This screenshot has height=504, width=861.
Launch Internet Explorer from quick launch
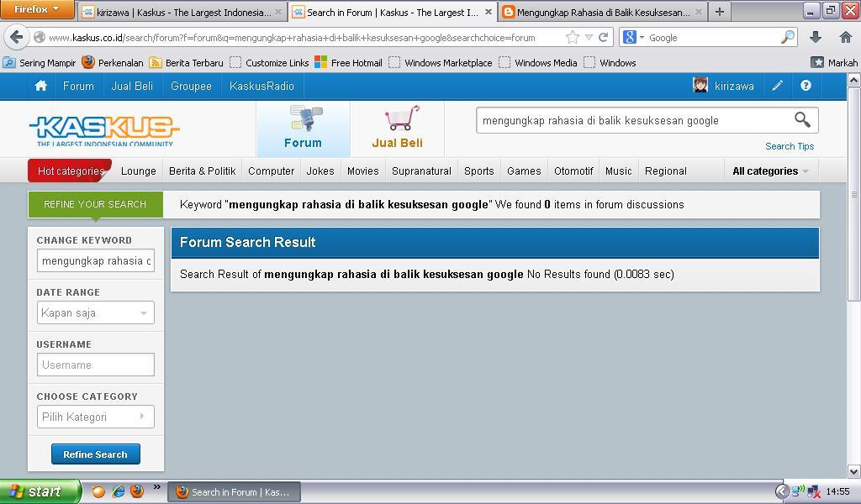[118, 491]
